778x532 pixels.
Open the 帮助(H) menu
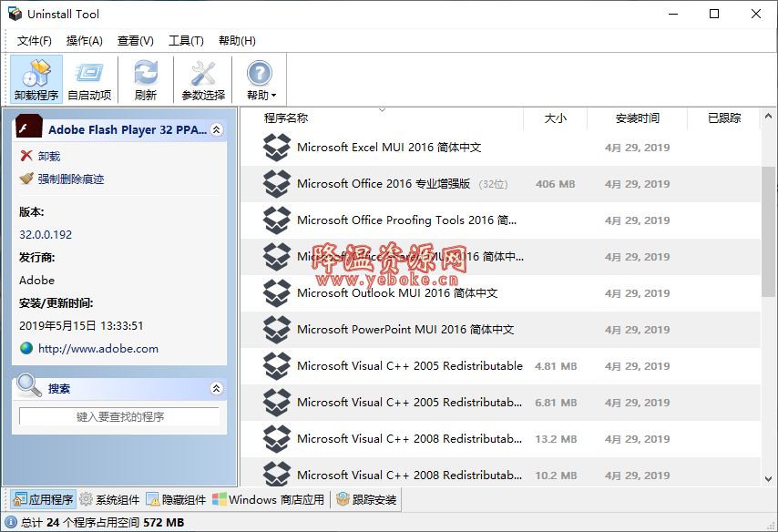[x=237, y=41]
